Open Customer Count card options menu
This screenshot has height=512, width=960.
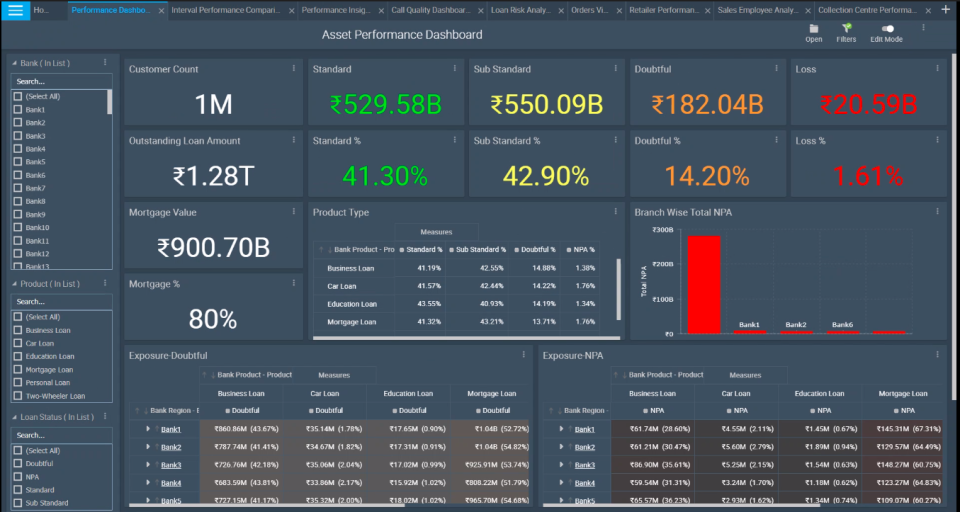(x=293, y=69)
